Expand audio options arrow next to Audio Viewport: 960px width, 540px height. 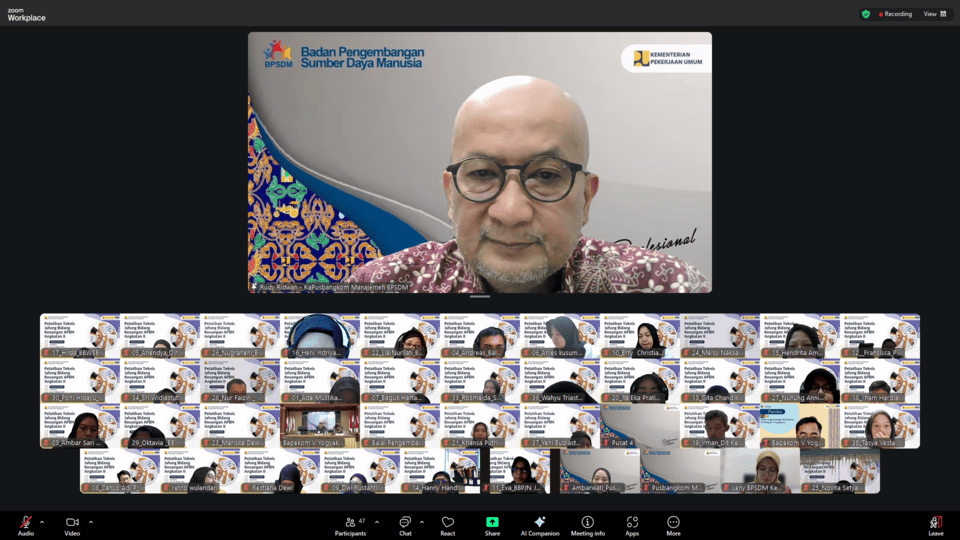(42, 521)
